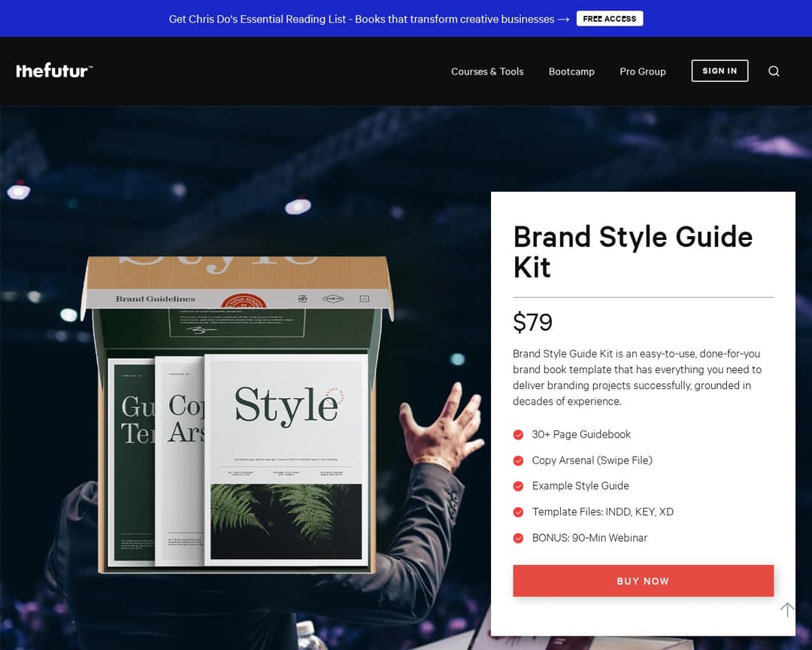
Task: Click the checkmark beside Example Style Guide
Action: (x=518, y=485)
